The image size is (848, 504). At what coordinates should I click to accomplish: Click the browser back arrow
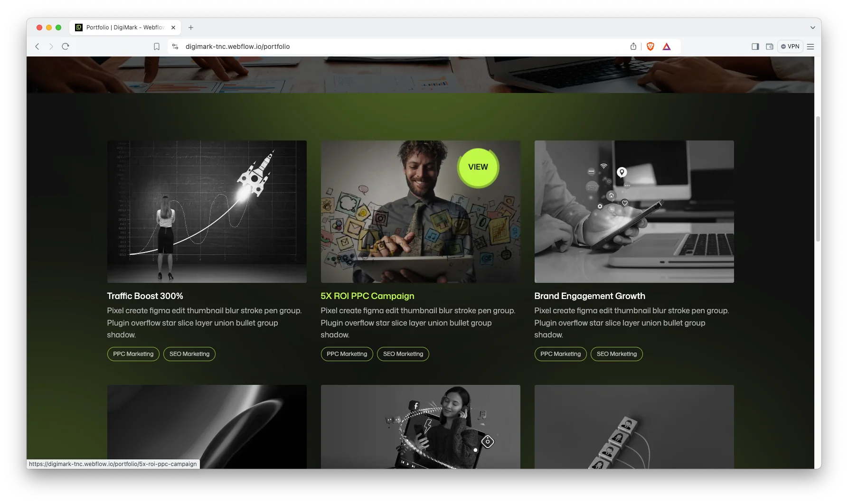pyautogui.click(x=37, y=47)
